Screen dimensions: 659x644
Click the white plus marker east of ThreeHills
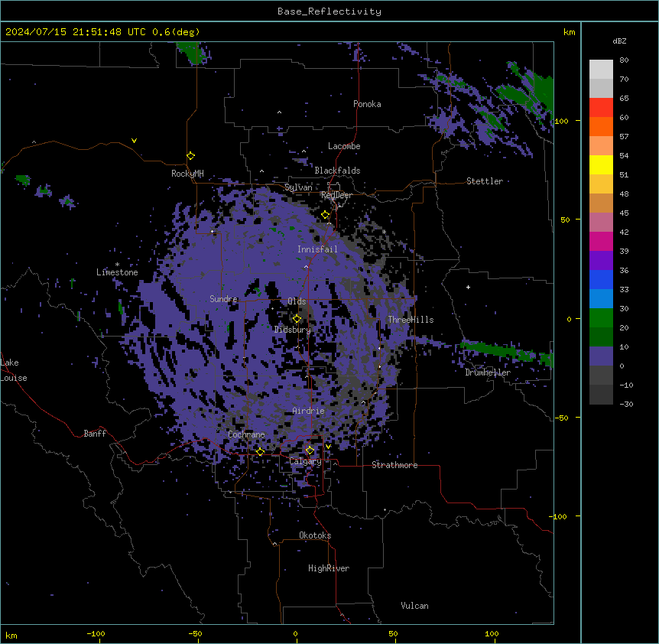pyautogui.click(x=468, y=287)
